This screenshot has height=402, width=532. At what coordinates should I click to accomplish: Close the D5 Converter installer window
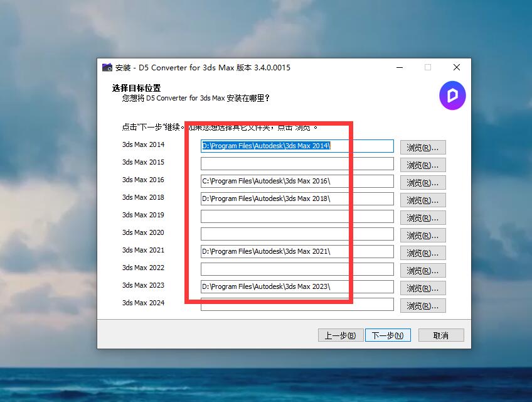pos(457,67)
